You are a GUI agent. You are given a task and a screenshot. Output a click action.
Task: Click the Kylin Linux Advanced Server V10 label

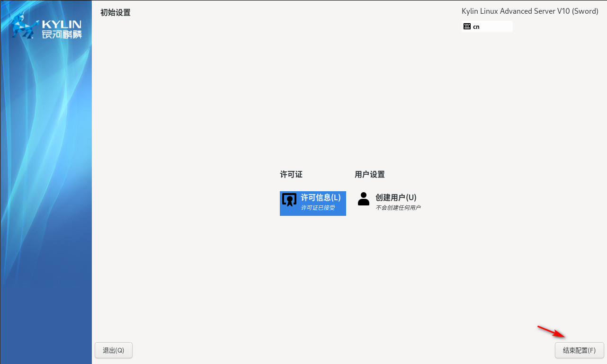(x=530, y=11)
